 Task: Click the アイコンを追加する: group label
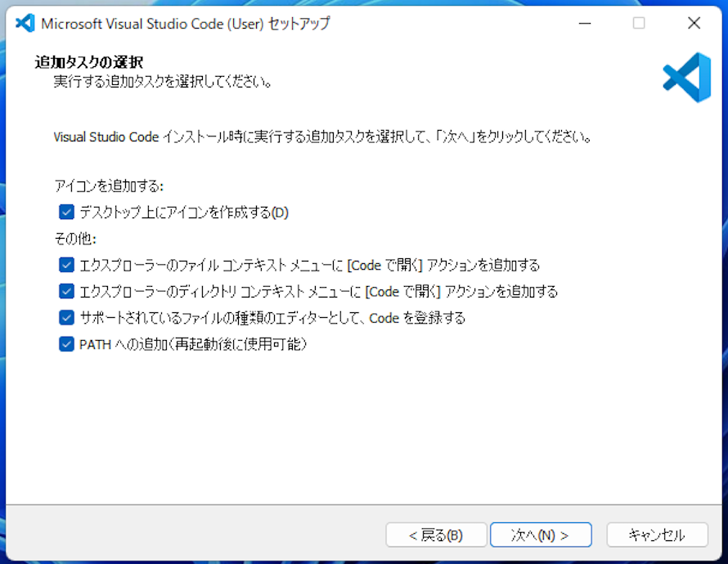pyautogui.click(x=109, y=186)
